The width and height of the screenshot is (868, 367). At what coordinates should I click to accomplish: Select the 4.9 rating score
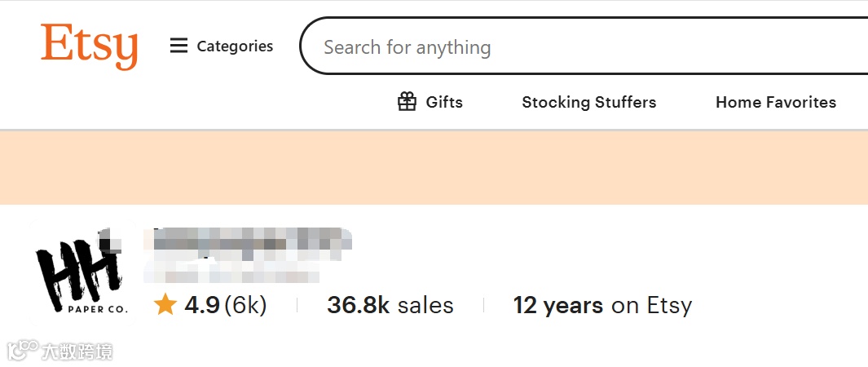(202, 305)
